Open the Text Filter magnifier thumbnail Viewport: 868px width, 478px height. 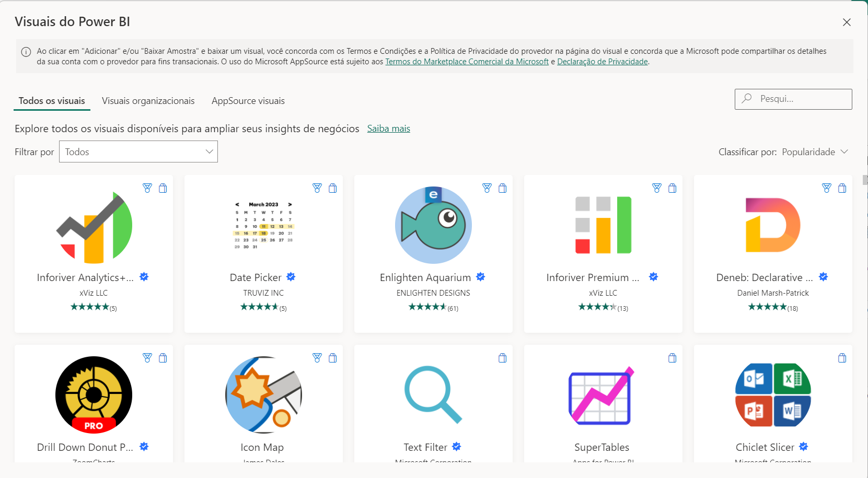(x=433, y=395)
